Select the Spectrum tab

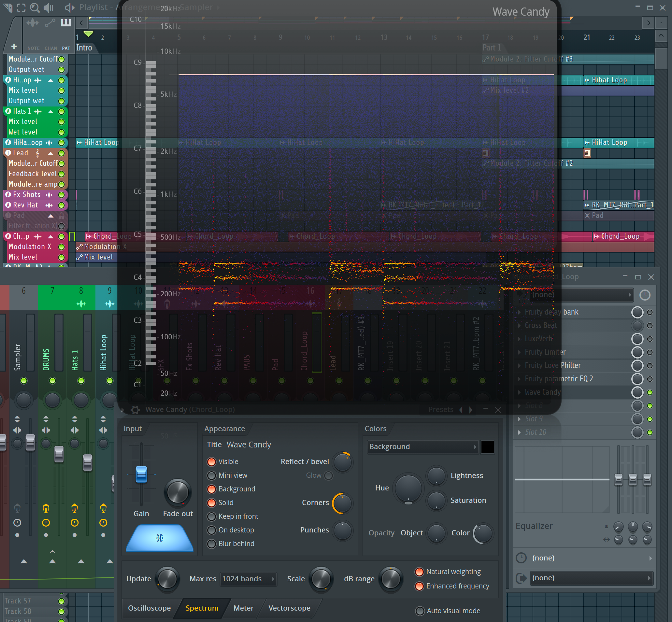click(x=202, y=608)
